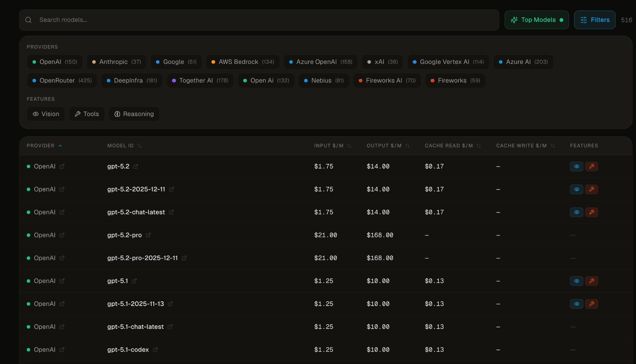Click the orange AWS Bedrock provider dot

213,62
